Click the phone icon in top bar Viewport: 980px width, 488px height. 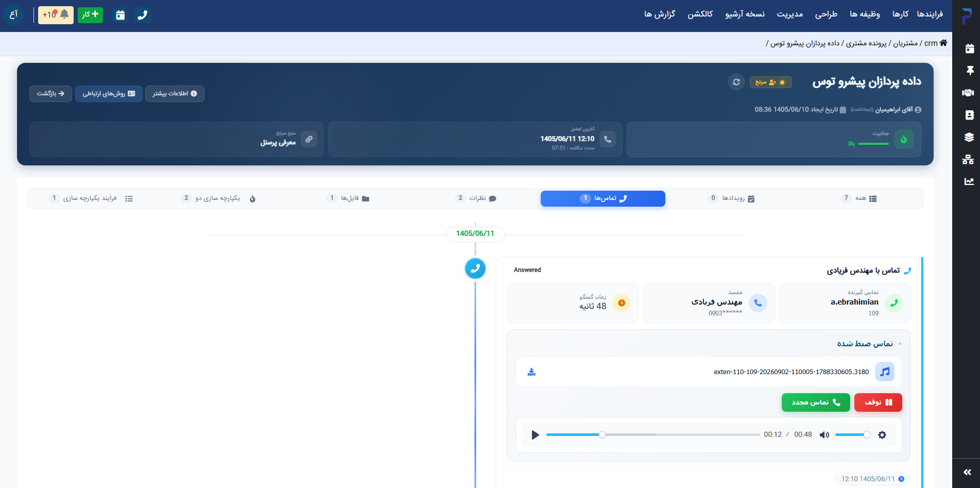coord(143,15)
